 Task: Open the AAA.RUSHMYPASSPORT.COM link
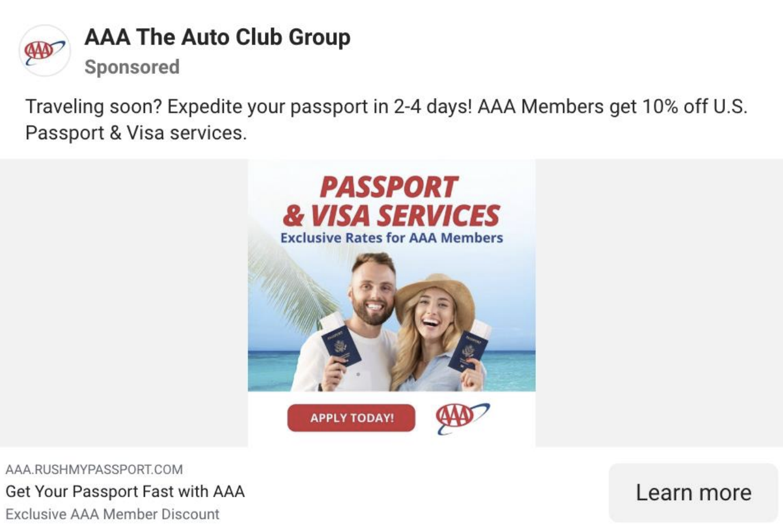pyautogui.click(x=94, y=470)
